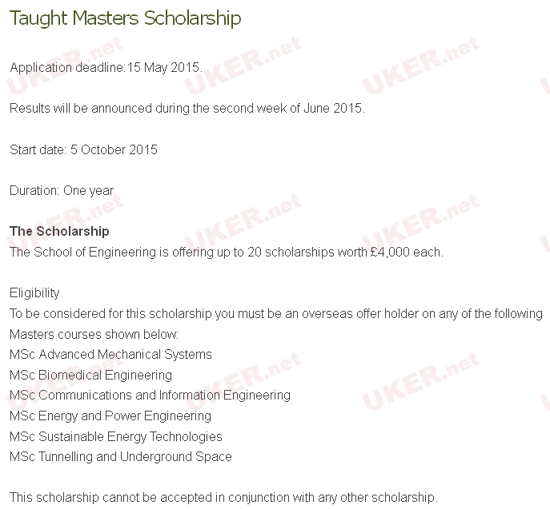Click the scholarship conjunction restriction sentence
This screenshot has width=550, height=509.
click(223, 497)
